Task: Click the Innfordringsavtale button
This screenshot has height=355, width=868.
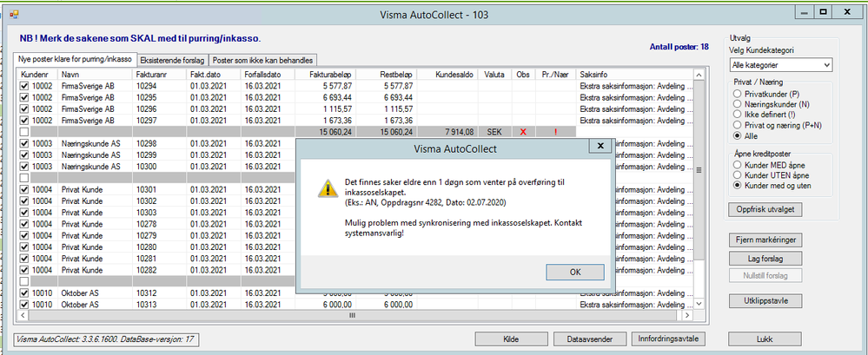Action: [669, 339]
